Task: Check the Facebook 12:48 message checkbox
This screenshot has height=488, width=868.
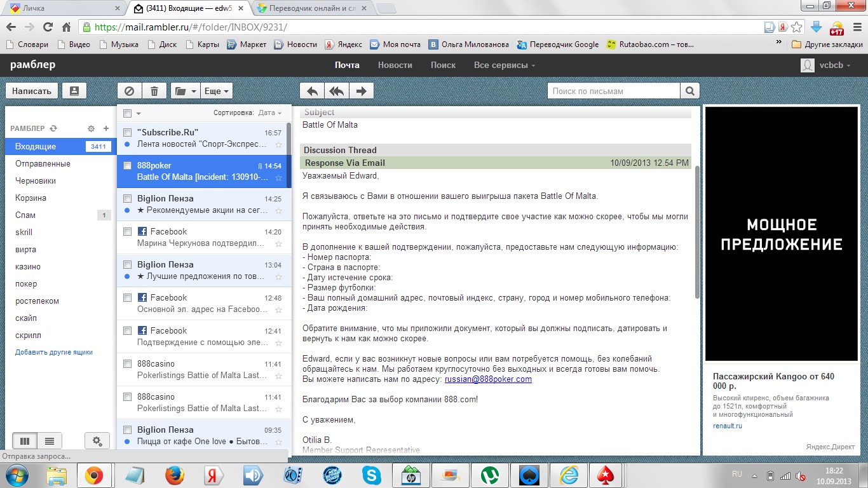Action: click(127, 297)
